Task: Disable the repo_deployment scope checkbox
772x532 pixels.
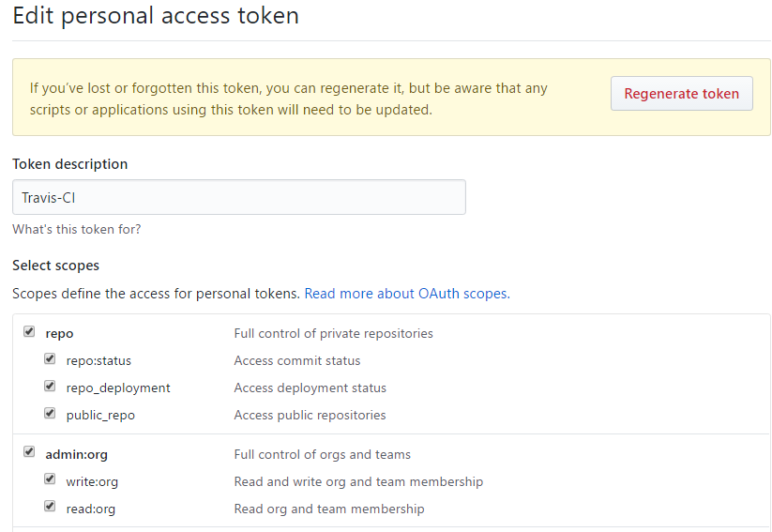Action: click(x=50, y=387)
